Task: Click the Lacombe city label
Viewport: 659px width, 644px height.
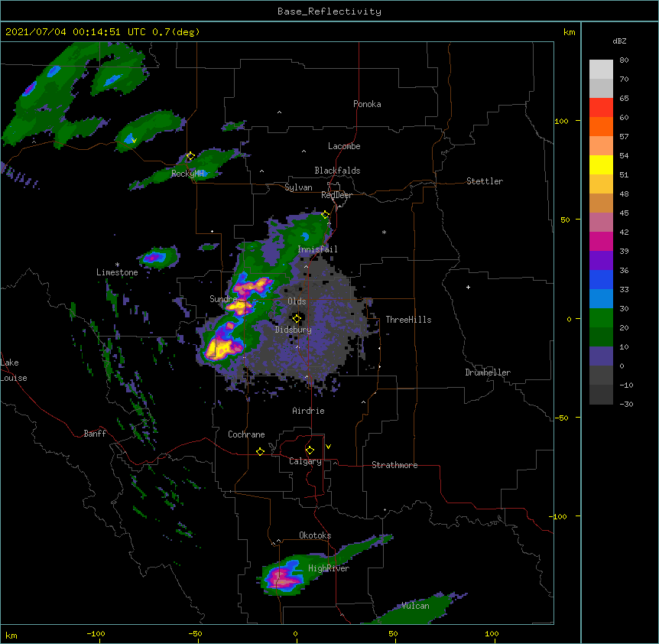Action: (344, 146)
